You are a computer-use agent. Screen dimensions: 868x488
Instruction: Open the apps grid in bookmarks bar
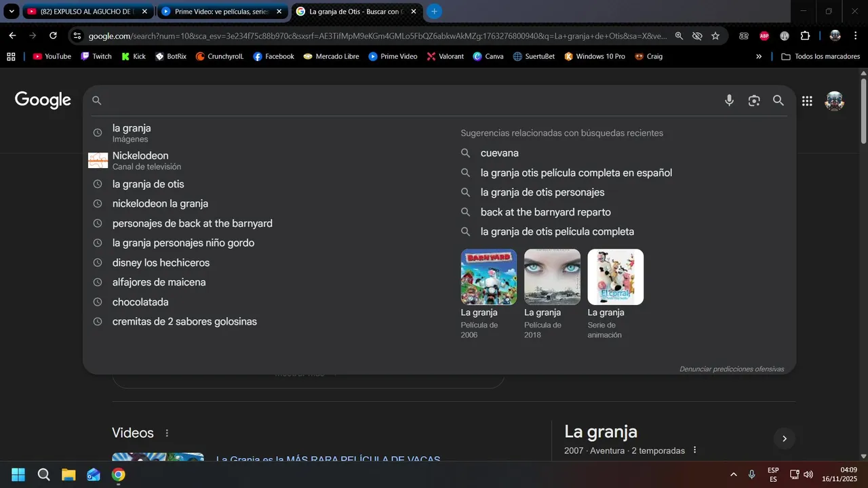coord(11,56)
